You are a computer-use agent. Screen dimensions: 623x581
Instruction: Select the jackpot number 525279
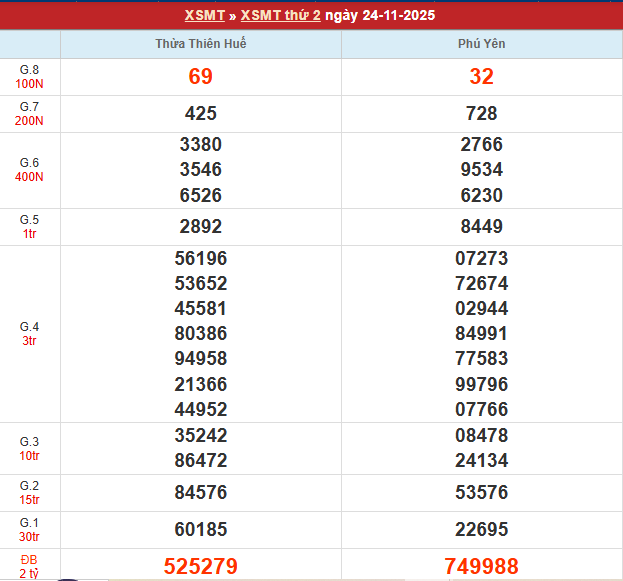click(x=201, y=566)
